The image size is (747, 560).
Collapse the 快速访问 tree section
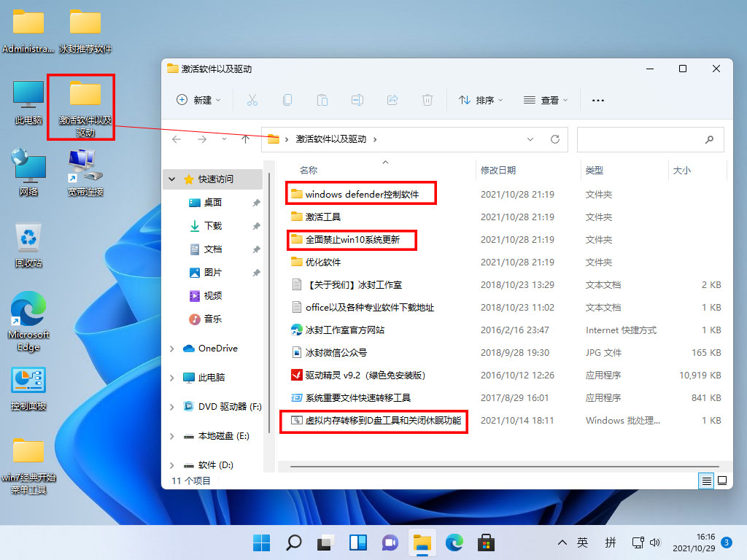pyautogui.click(x=172, y=179)
